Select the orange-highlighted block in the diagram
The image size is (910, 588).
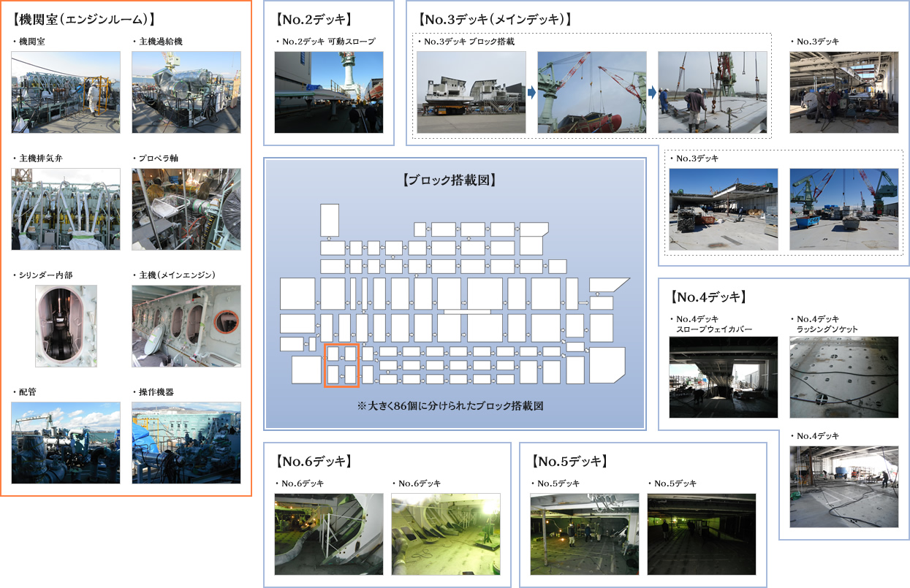[342, 365]
